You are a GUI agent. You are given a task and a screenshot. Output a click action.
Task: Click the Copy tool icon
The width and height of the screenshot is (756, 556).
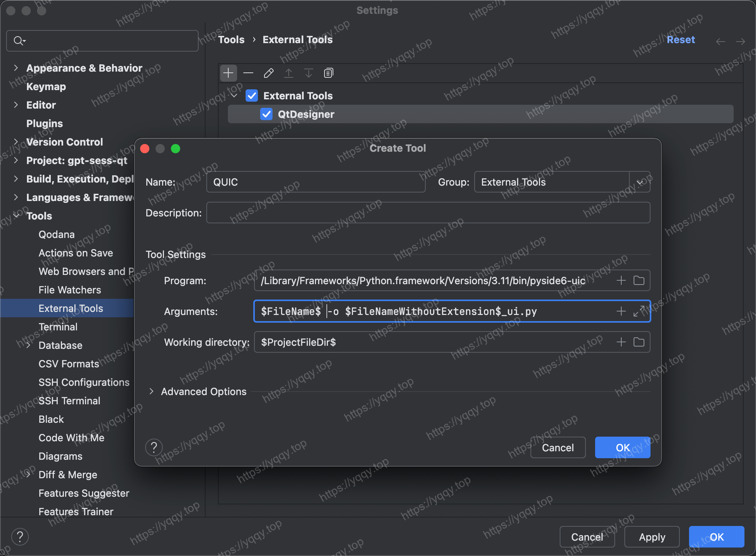pos(328,73)
